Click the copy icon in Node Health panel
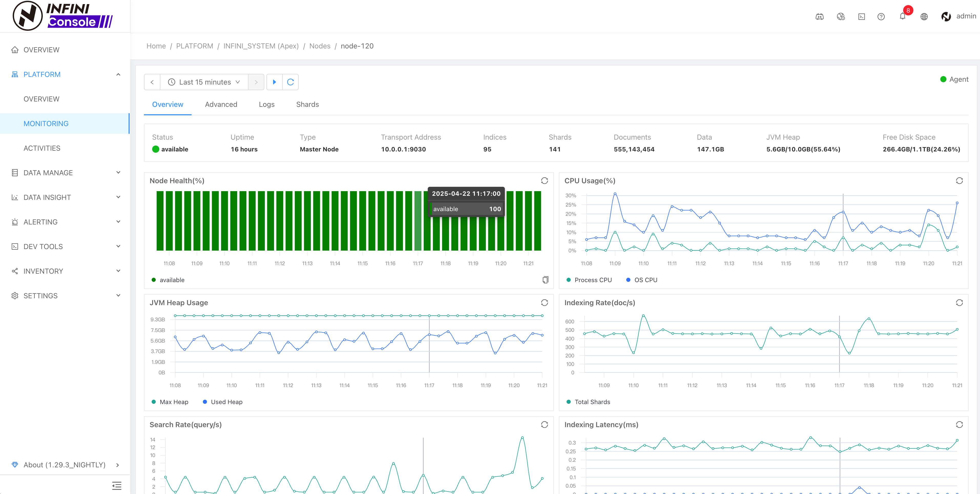Image resolution: width=980 pixels, height=494 pixels. tap(545, 280)
